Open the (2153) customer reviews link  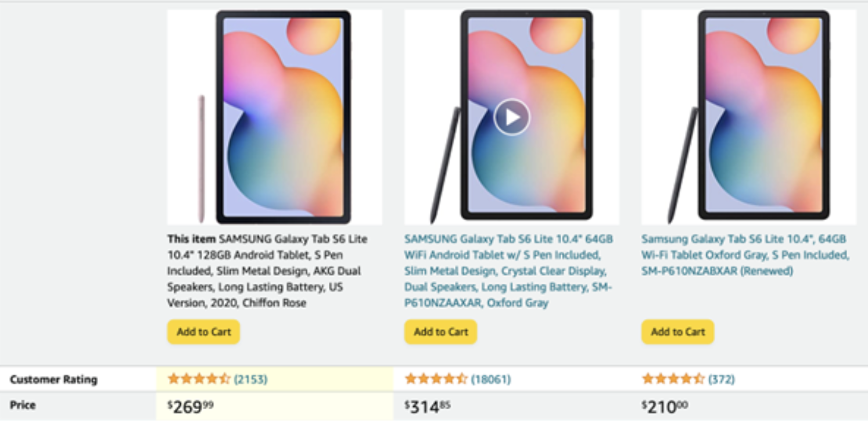tap(250, 380)
